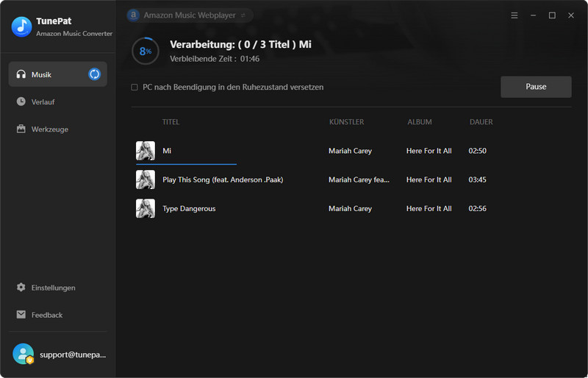Pause the conversion with the Pause button
This screenshot has width=588, height=378.
coord(536,87)
